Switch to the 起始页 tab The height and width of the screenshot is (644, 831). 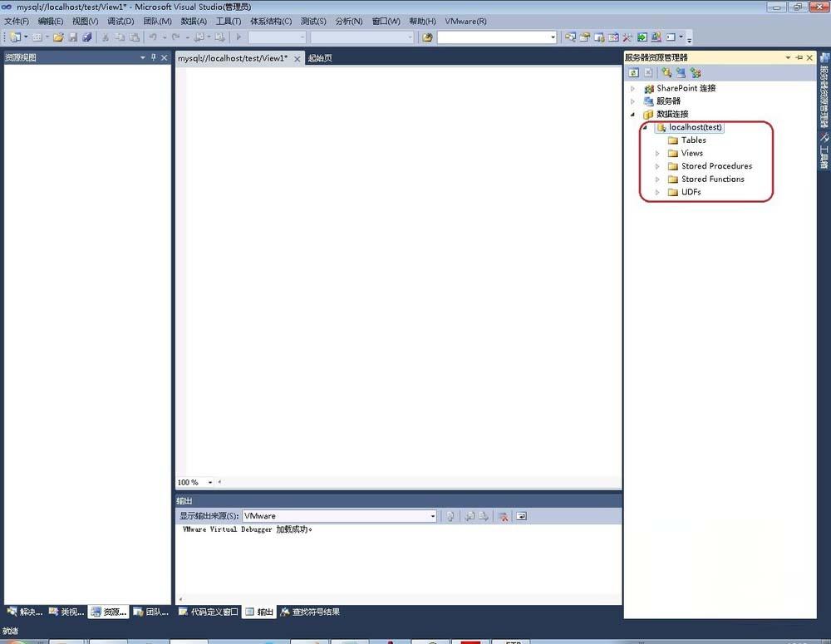click(320, 58)
